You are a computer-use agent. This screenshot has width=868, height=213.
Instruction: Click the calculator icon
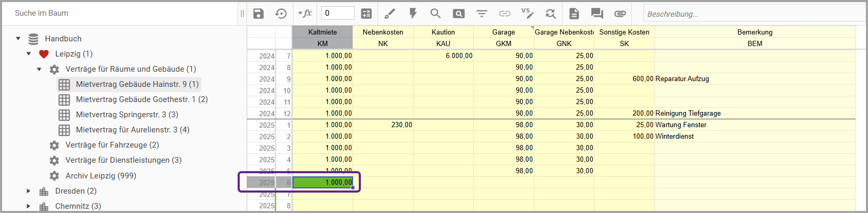[x=367, y=14]
